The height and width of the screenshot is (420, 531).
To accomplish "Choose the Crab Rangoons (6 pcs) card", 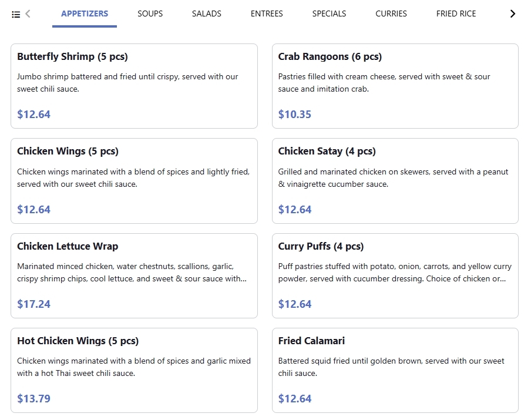I will pos(395,86).
